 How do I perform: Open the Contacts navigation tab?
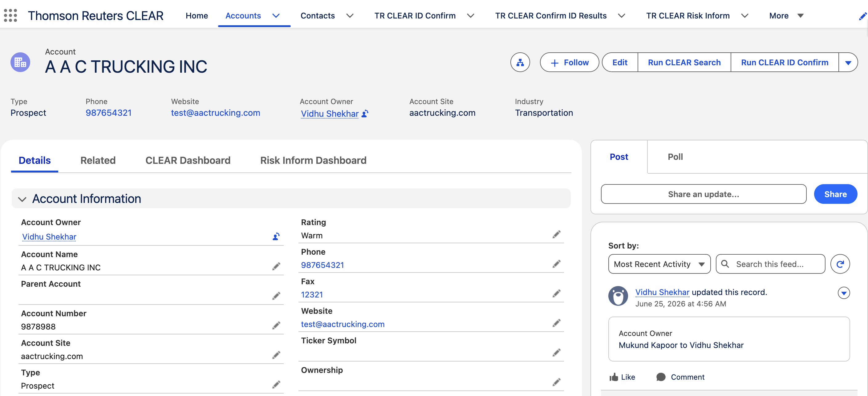(x=317, y=16)
